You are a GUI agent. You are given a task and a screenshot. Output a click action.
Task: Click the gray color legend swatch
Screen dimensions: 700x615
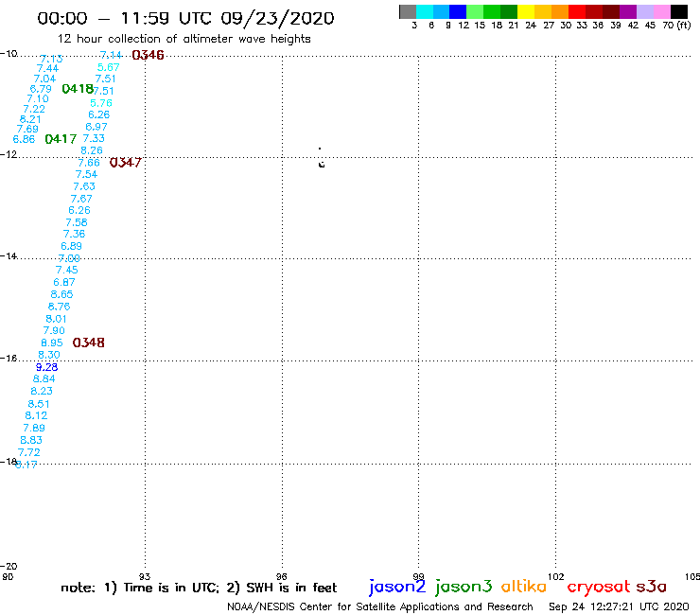pyautogui.click(x=408, y=11)
